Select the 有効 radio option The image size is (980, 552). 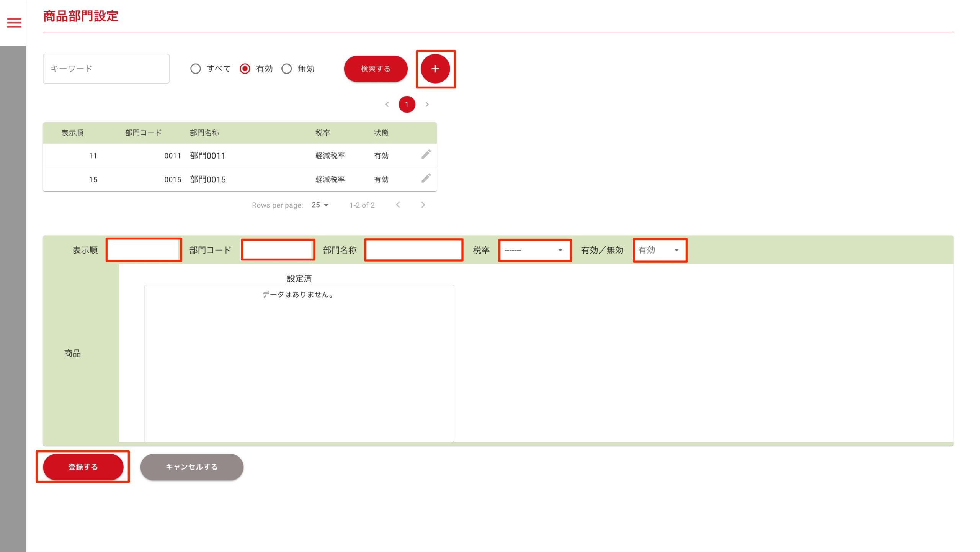(245, 69)
